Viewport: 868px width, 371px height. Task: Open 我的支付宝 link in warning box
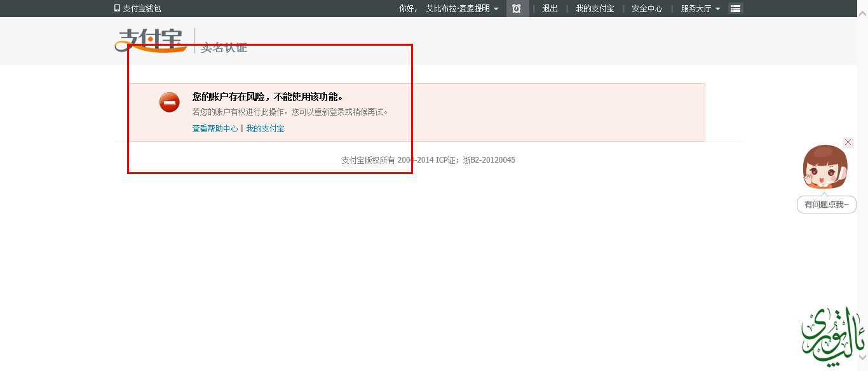[x=265, y=128]
